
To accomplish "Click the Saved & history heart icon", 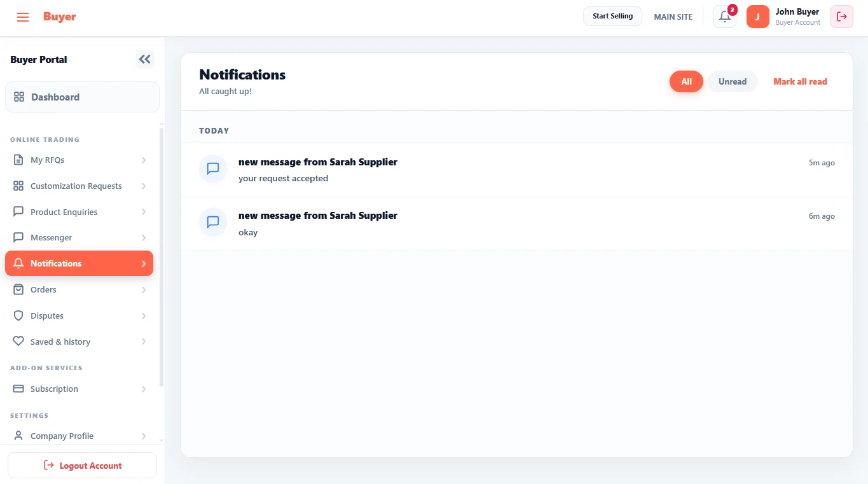I will [18, 342].
